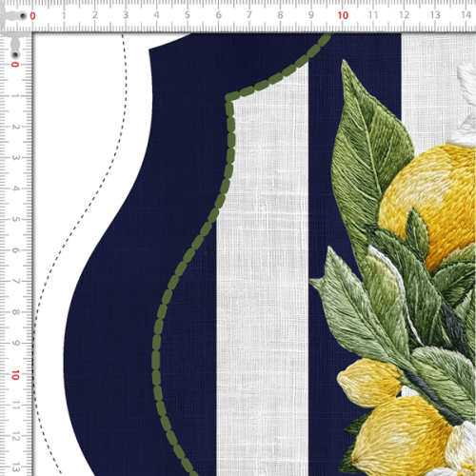Click the metal rivet at ruler corner

[x=23, y=15]
